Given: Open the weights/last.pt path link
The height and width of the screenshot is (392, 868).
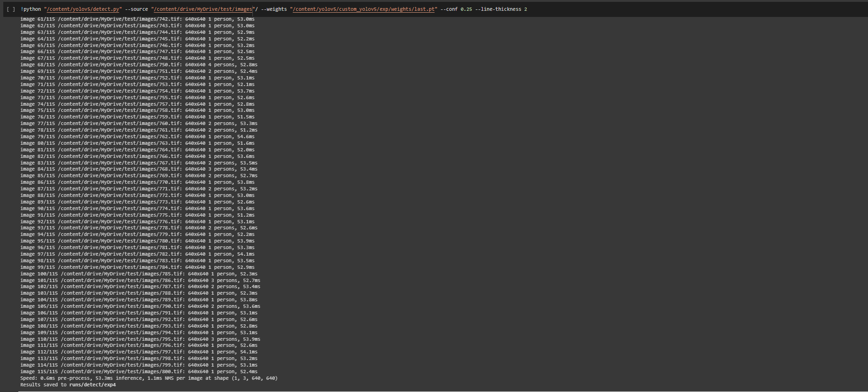Looking at the screenshot, I should 363,9.
